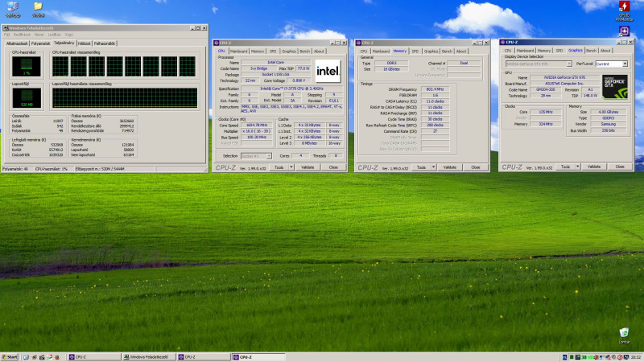Click the page file usage history graph

point(125,98)
